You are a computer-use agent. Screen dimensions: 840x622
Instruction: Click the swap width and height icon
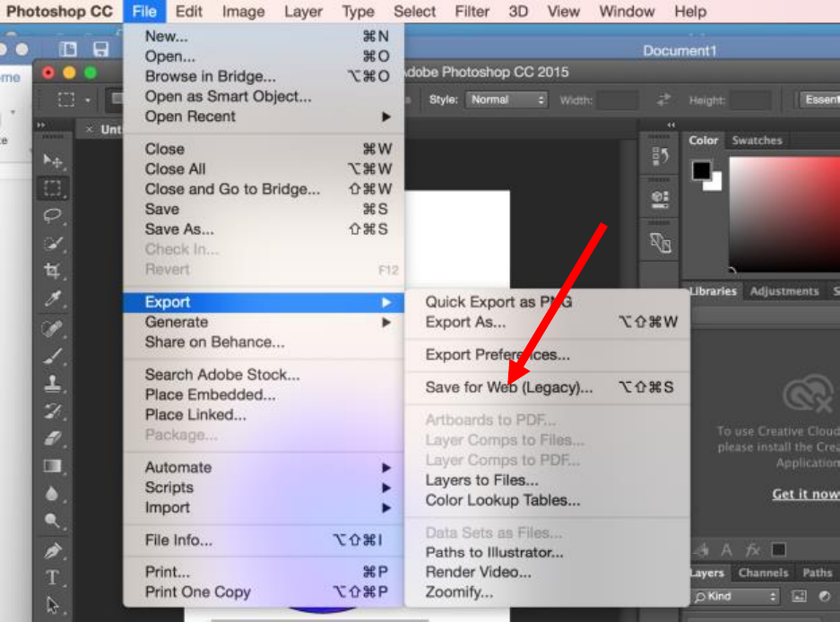[x=663, y=99]
